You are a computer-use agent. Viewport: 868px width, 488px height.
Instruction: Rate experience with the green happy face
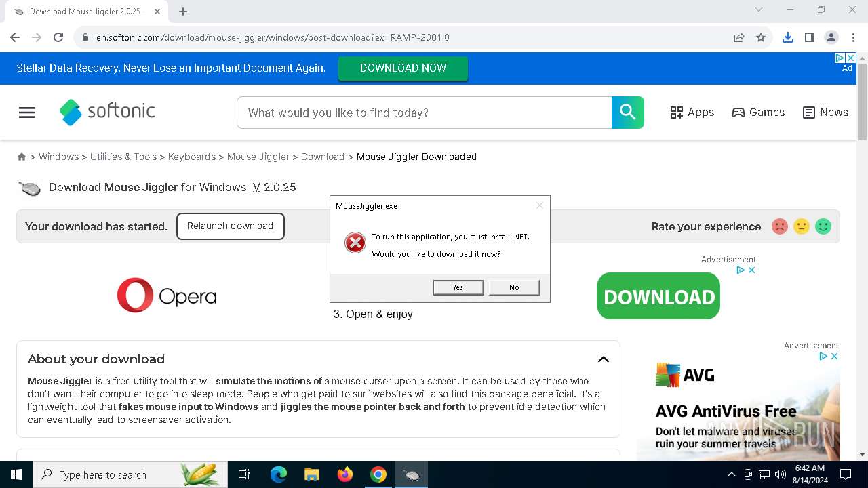tap(823, 226)
